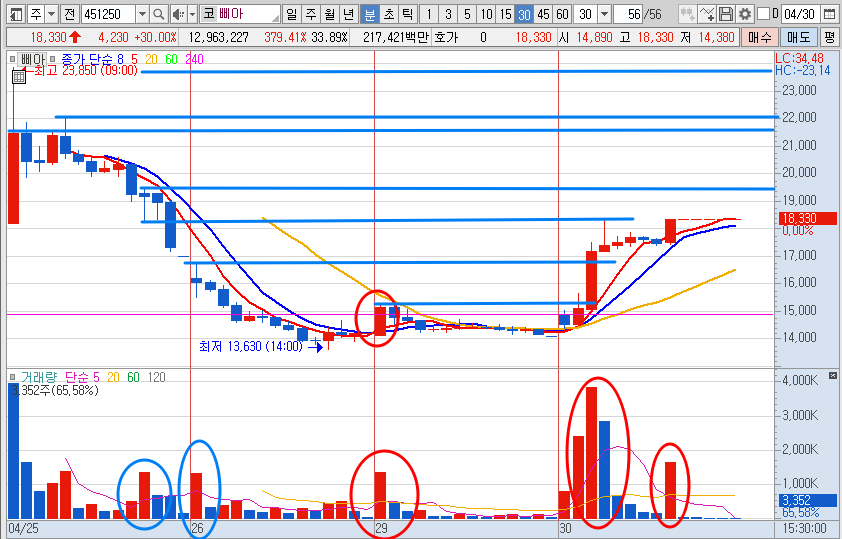Click the stock name field 삐아
Image resolution: width=842 pixels, height=539 pixels.
tap(241, 14)
